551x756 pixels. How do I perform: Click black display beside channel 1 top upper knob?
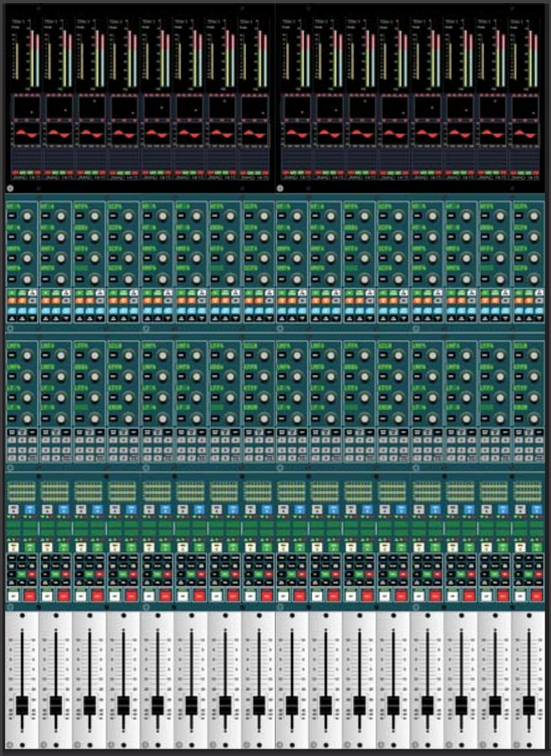coord(12,216)
